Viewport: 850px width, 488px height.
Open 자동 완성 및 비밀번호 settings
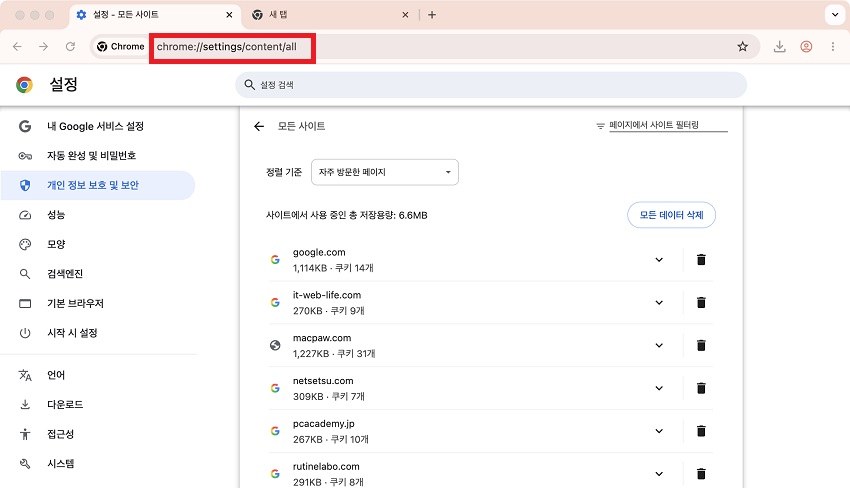coord(98,156)
